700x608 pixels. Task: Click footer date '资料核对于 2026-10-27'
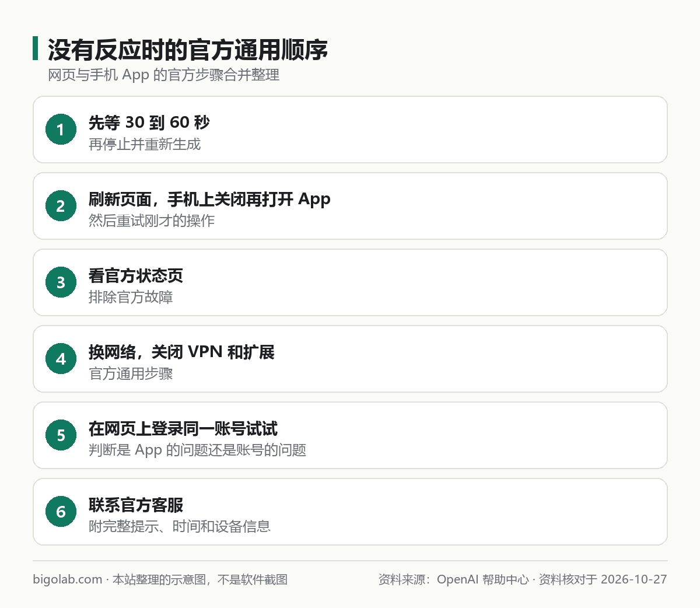tap(603, 579)
